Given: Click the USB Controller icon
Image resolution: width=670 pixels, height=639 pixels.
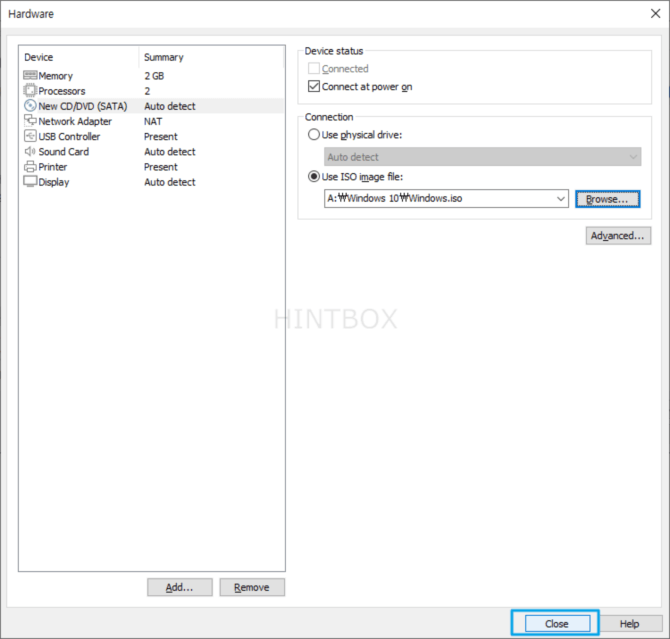Looking at the screenshot, I should point(30,136).
